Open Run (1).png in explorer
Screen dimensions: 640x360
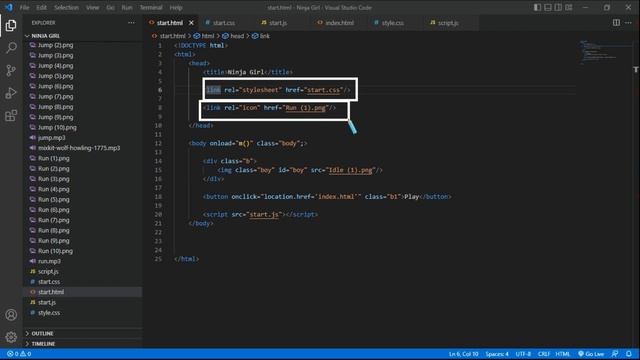pos(53,158)
